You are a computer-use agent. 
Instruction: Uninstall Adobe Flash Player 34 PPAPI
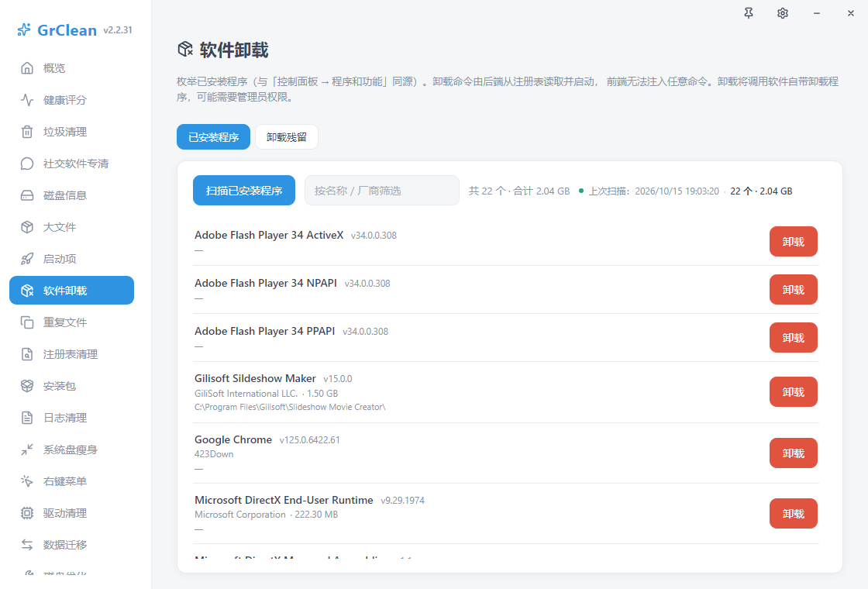(794, 338)
